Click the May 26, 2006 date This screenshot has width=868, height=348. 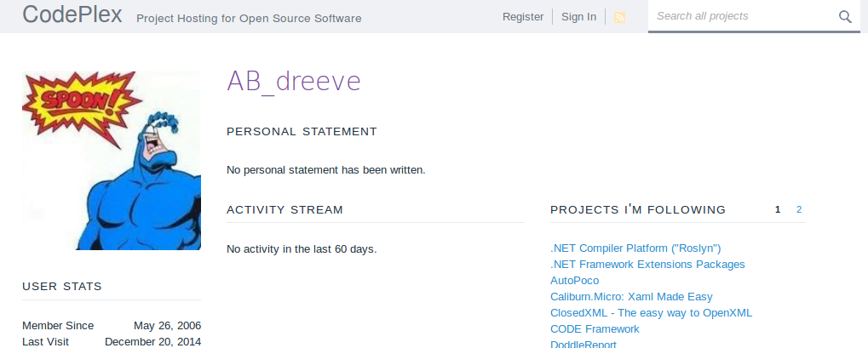[x=167, y=325]
